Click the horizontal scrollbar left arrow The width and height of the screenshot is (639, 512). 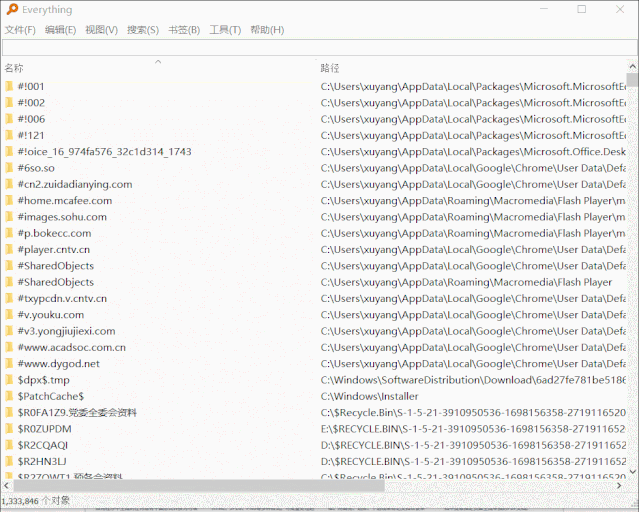pos(6,486)
